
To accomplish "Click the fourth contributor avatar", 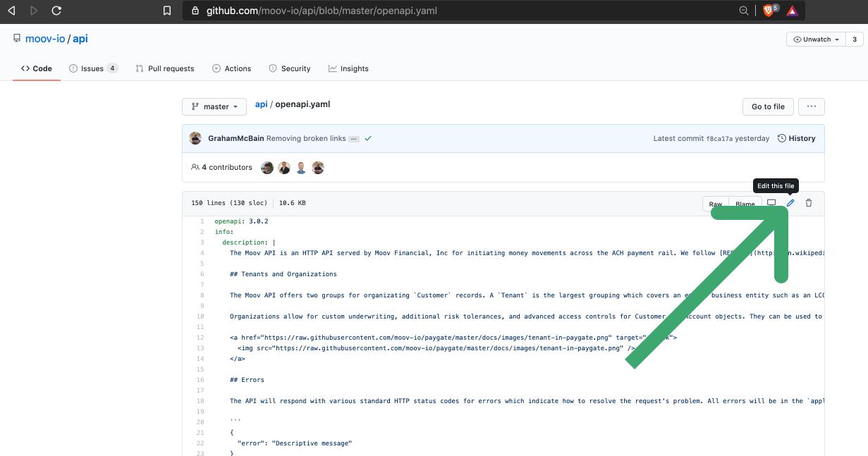I will point(318,168).
